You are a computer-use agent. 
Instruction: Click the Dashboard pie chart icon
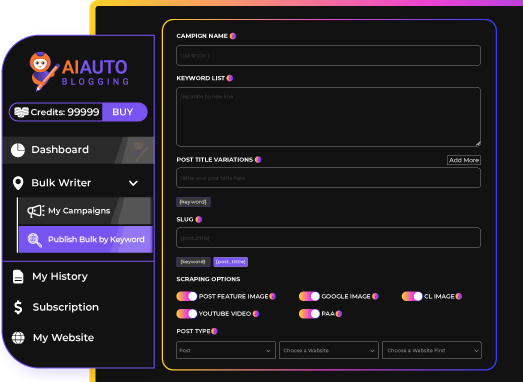click(18, 150)
